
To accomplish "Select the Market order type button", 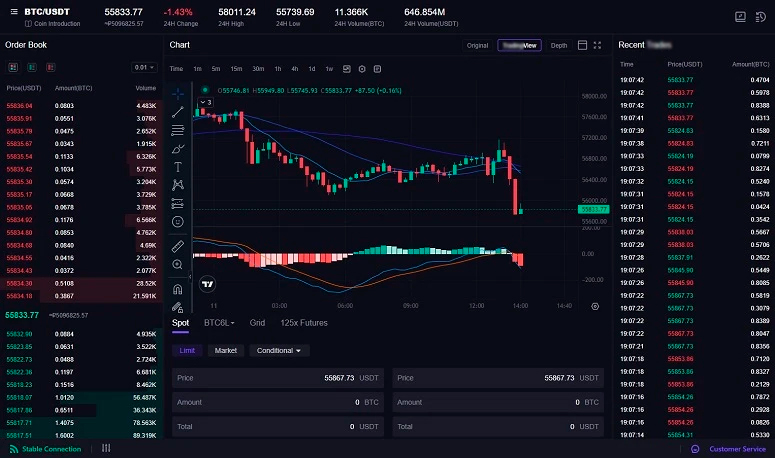I will (226, 351).
